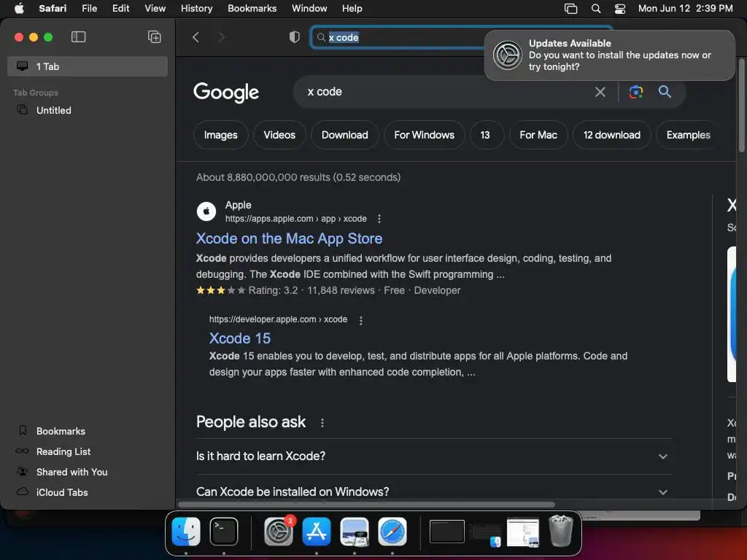Open the Bookmarks menu
This screenshot has width=747, height=560.
[252, 9]
